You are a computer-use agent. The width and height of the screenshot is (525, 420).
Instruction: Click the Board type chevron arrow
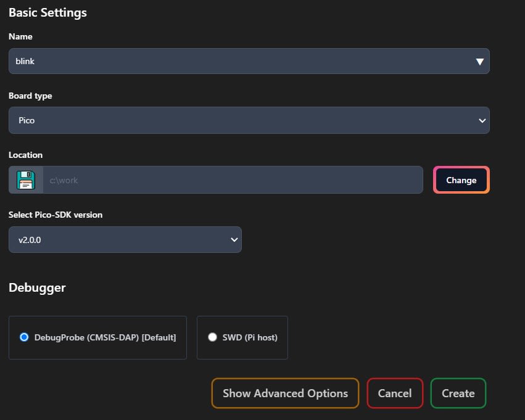(x=482, y=120)
